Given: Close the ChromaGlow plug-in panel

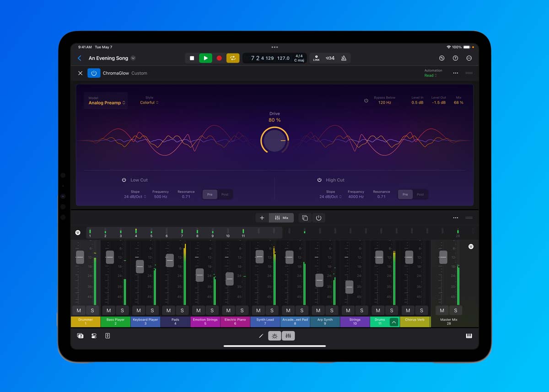Looking at the screenshot, I should tap(80, 73).
